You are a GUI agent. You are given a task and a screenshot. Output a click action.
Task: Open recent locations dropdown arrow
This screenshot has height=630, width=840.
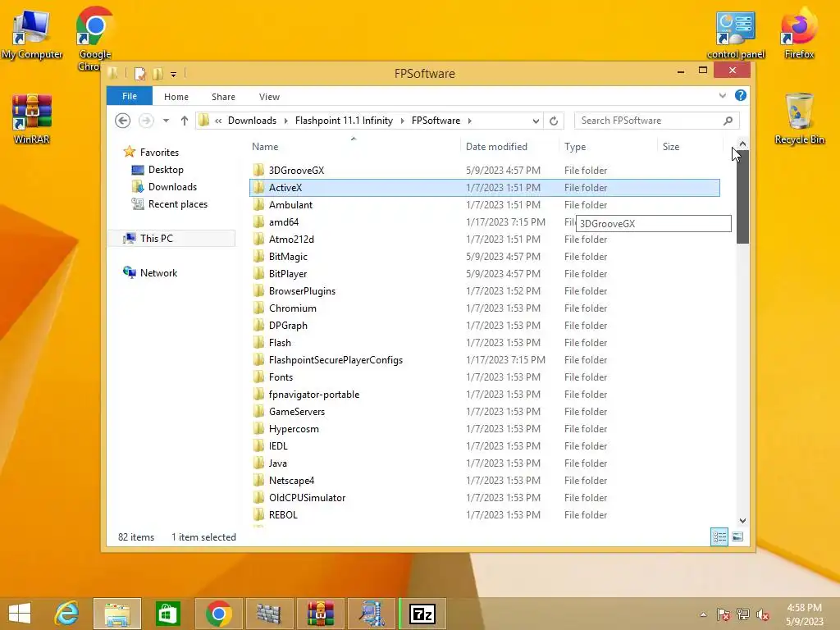[166, 121]
